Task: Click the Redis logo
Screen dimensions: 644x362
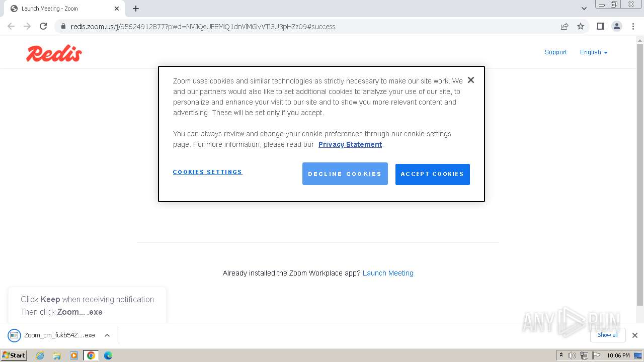Action: click(x=54, y=53)
